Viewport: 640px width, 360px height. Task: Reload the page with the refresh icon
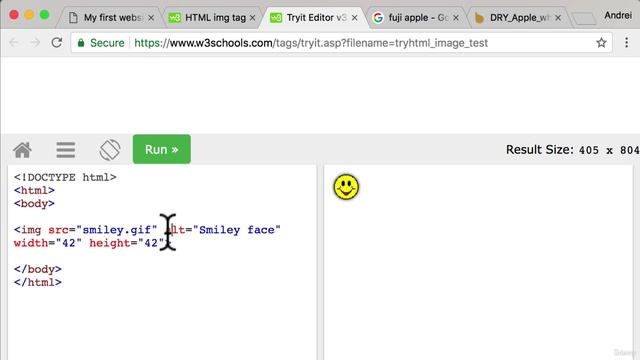(x=57, y=42)
